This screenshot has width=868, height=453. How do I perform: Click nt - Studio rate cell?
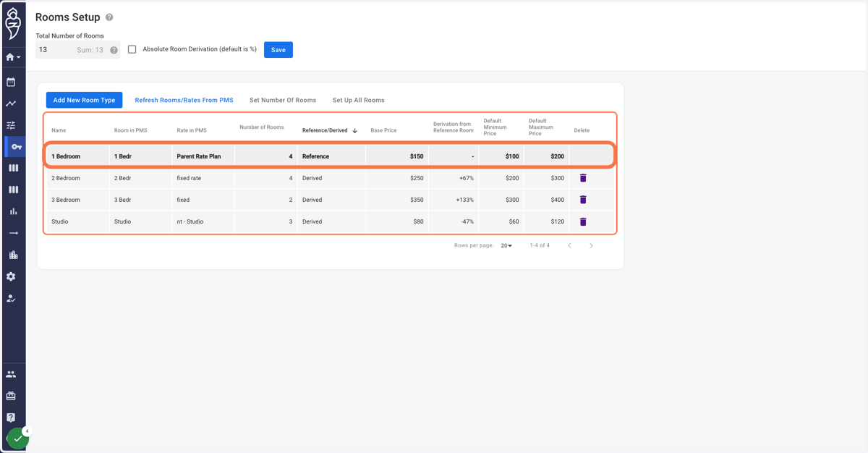[x=203, y=221]
